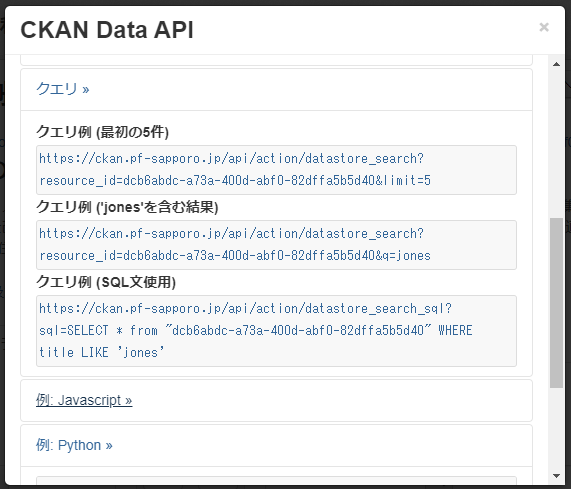Click the code box below Python header

pos(276,480)
